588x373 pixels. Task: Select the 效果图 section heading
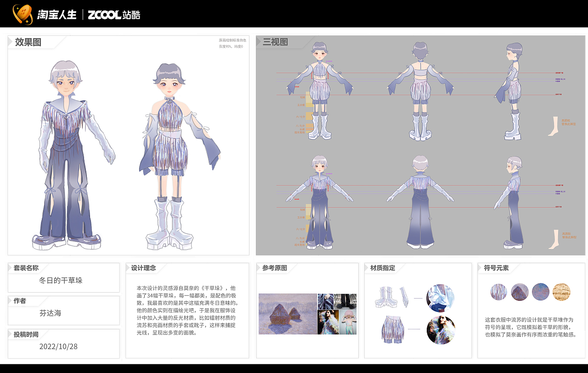(28, 42)
